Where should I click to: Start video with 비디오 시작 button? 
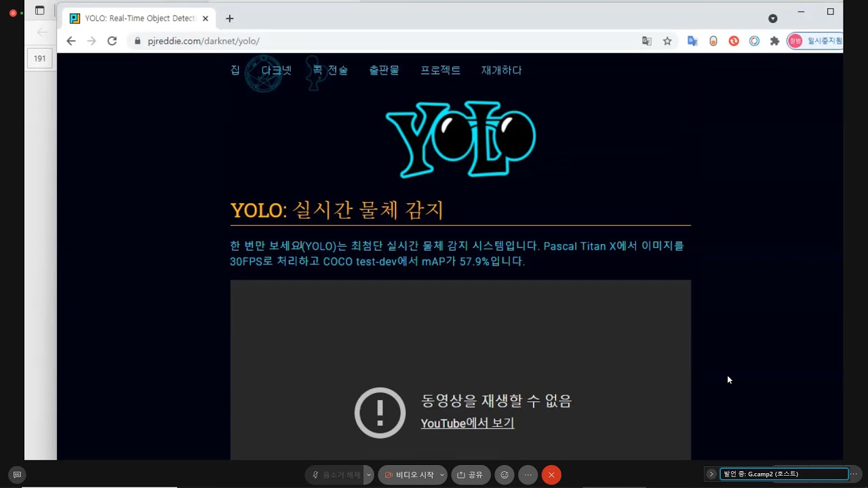click(x=409, y=475)
